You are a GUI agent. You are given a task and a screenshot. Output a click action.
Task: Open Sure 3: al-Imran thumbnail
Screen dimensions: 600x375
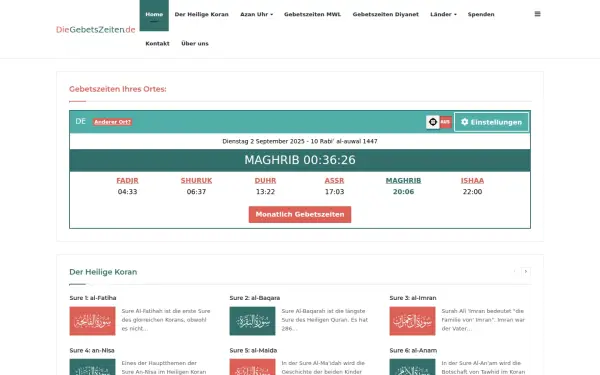coord(412,321)
